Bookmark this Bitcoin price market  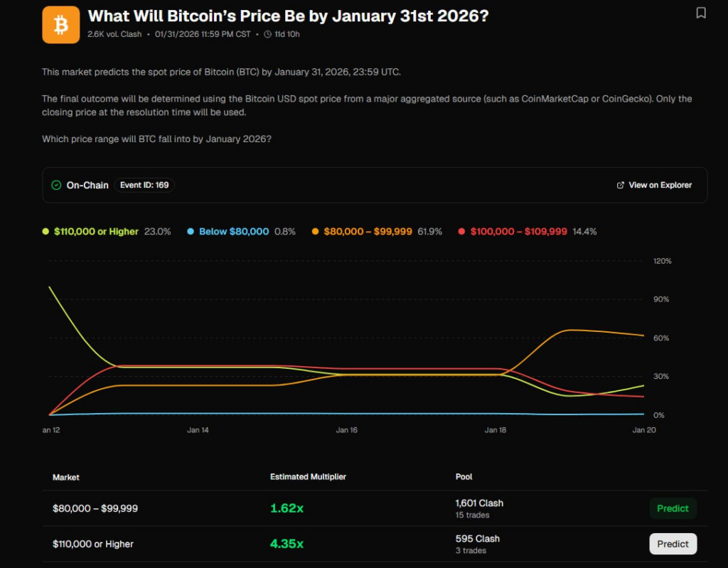pyautogui.click(x=700, y=13)
